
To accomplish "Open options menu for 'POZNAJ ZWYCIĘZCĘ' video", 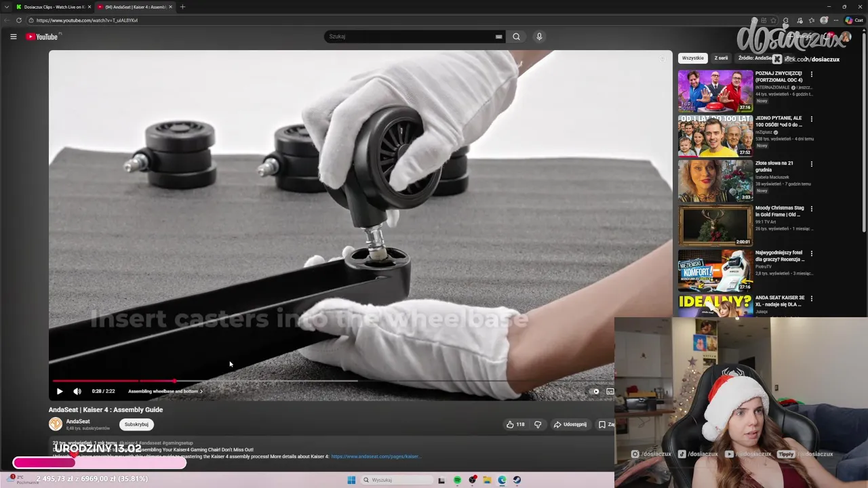I will tap(812, 74).
